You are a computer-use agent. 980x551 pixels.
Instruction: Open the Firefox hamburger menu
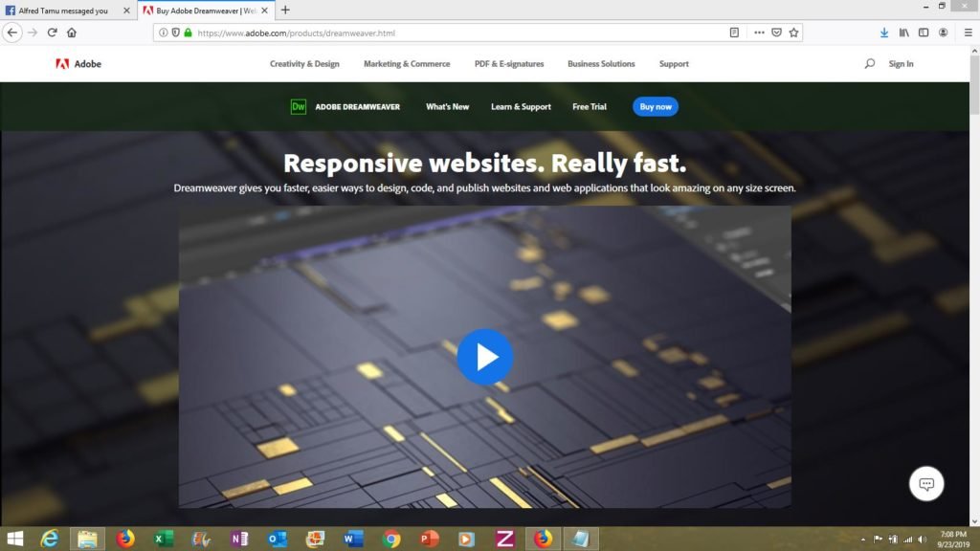[969, 33]
